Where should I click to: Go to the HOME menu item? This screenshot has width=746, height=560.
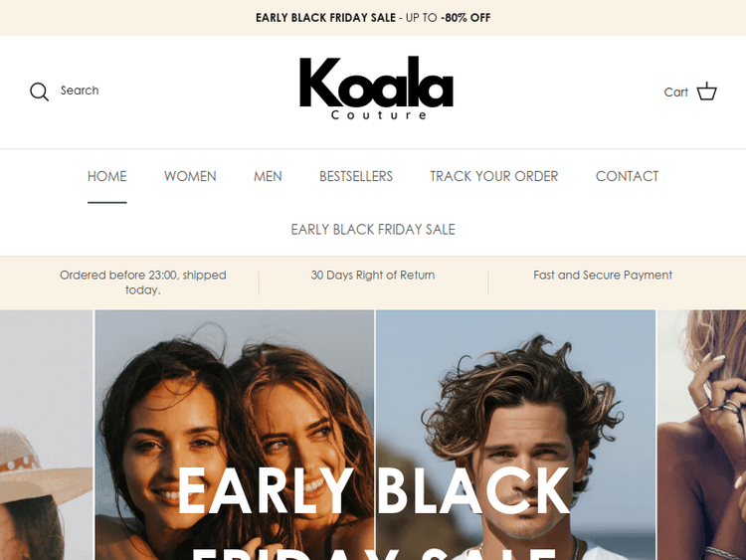[107, 176]
